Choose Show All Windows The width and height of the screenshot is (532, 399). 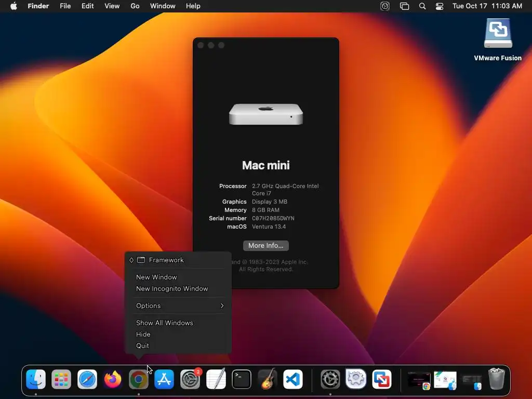[x=178, y=323]
